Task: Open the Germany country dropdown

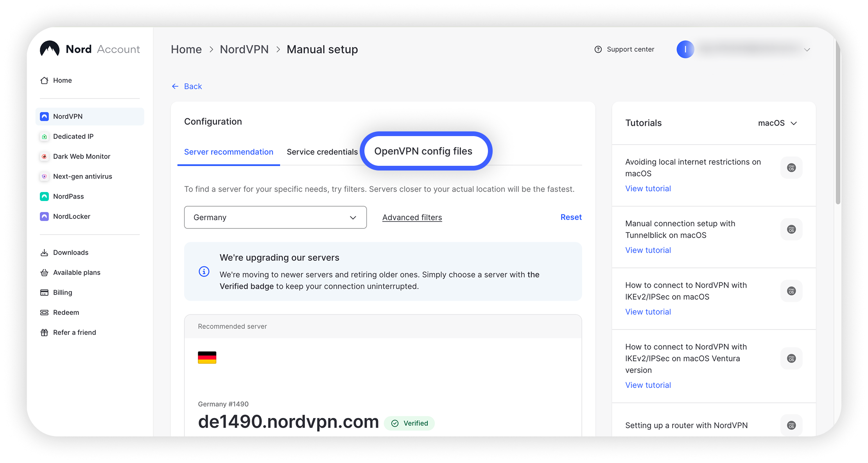Action: (275, 217)
